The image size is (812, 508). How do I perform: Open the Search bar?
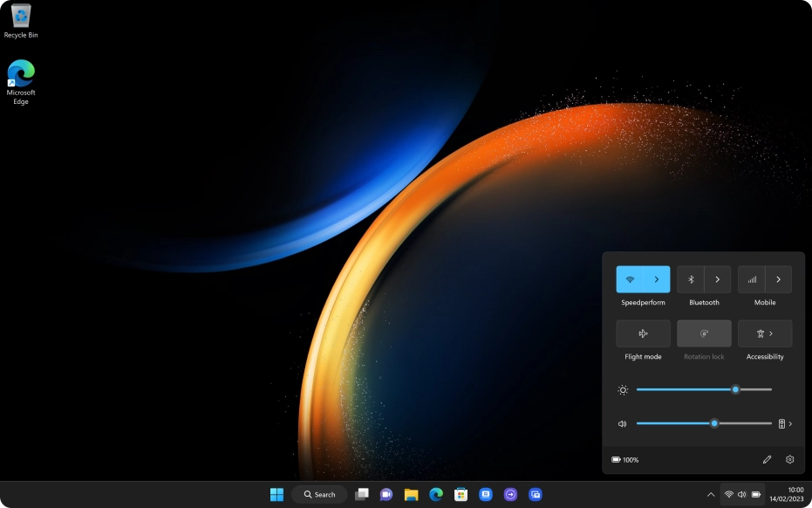tap(319, 493)
